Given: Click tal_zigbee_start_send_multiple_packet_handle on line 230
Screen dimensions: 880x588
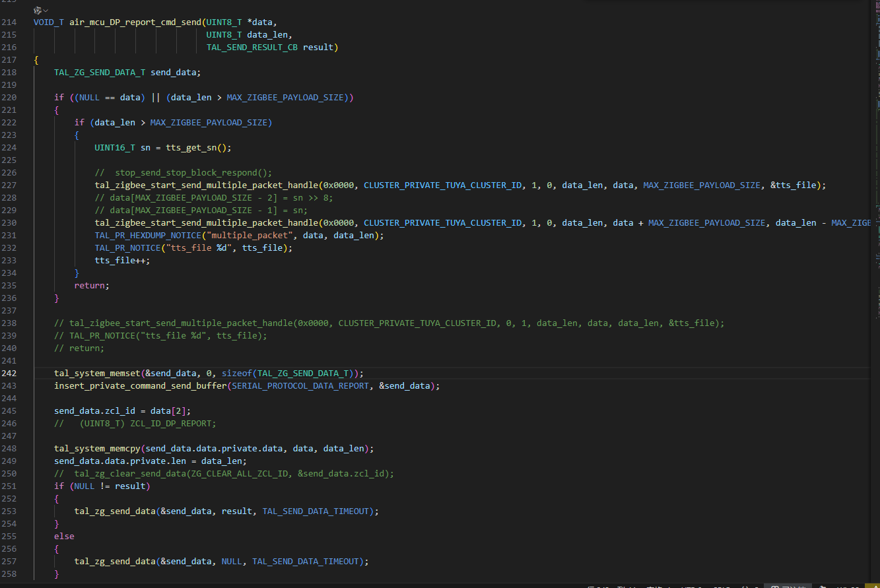Looking at the screenshot, I should coord(206,223).
